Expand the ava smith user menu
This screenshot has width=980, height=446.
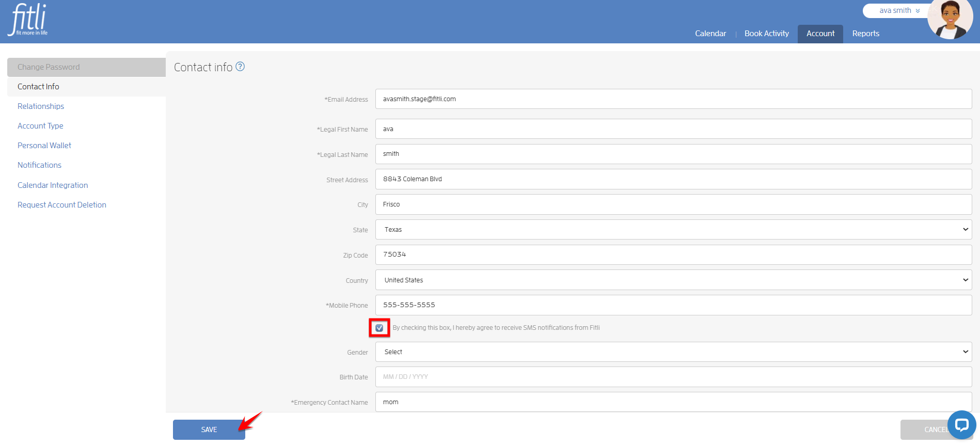click(x=899, y=10)
